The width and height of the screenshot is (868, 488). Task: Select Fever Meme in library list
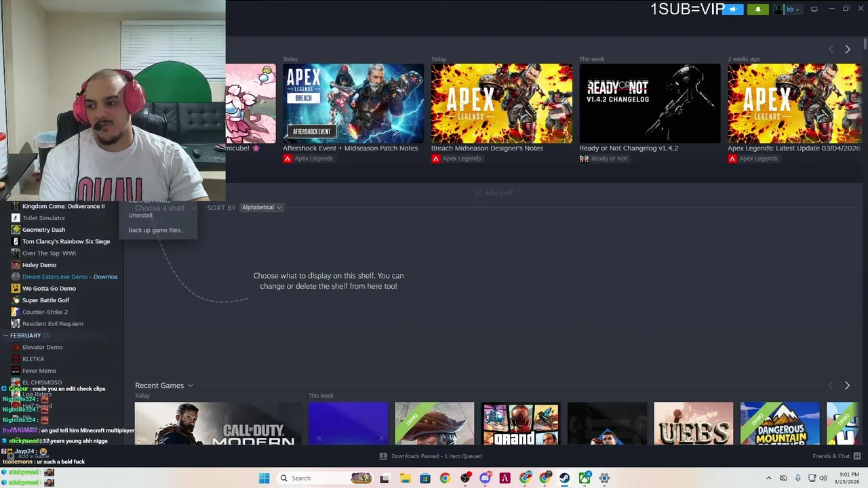click(x=39, y=371)
